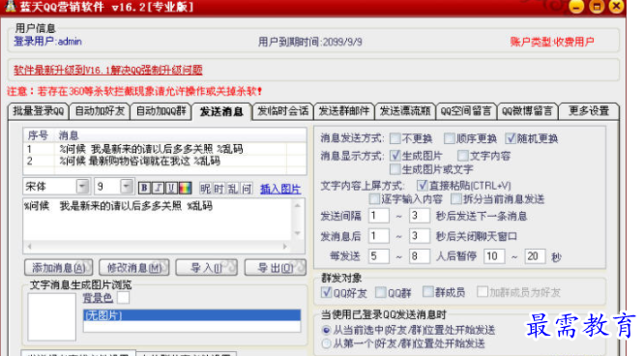Maximize the 蓝天QQ营销软件 window
This screenshot has height=356, width=644.
click(x=597, y=7)
